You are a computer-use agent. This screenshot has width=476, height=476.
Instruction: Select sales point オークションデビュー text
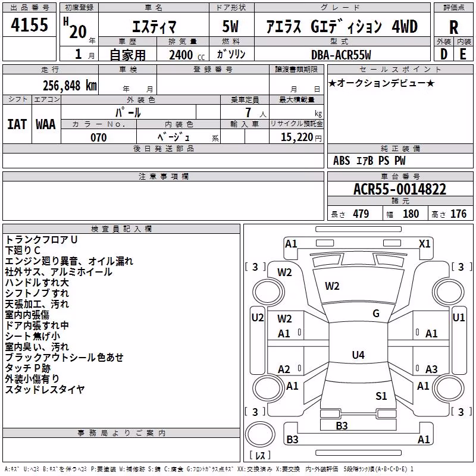[381, 83]
